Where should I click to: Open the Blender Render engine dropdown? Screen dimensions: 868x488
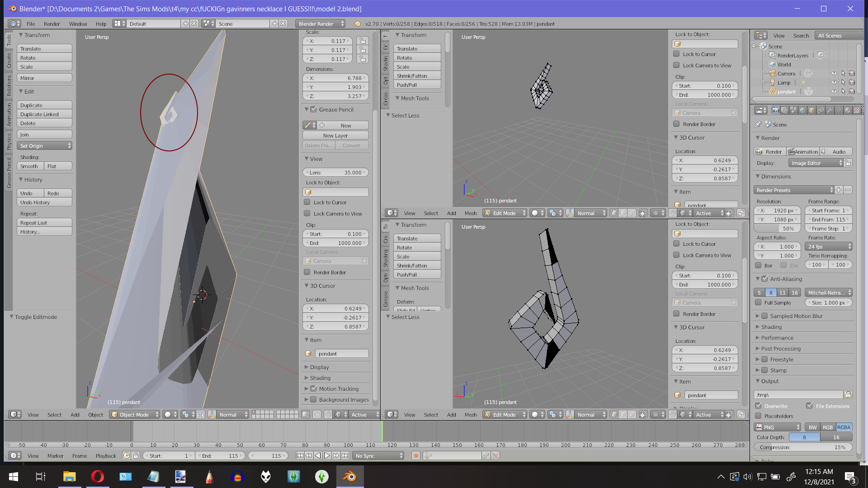tap(321, 23)
